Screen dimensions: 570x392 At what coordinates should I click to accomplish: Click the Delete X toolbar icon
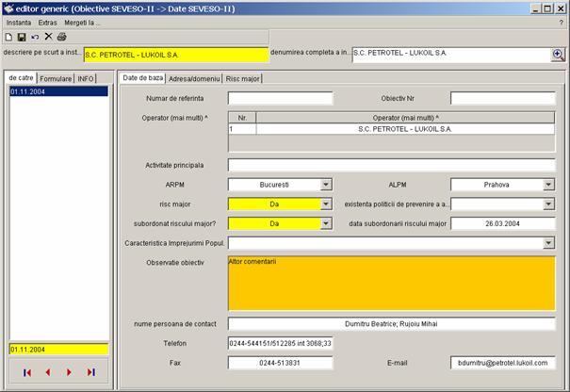tap(48, 36)
